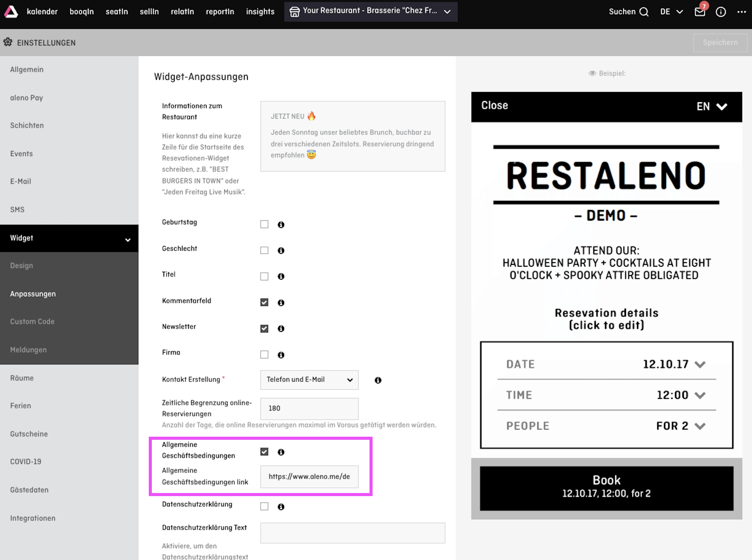Viewport: 752px width, 560px height.
Task: Open the kalender menu
Action: pyautogui.click(x=42, y=11)
